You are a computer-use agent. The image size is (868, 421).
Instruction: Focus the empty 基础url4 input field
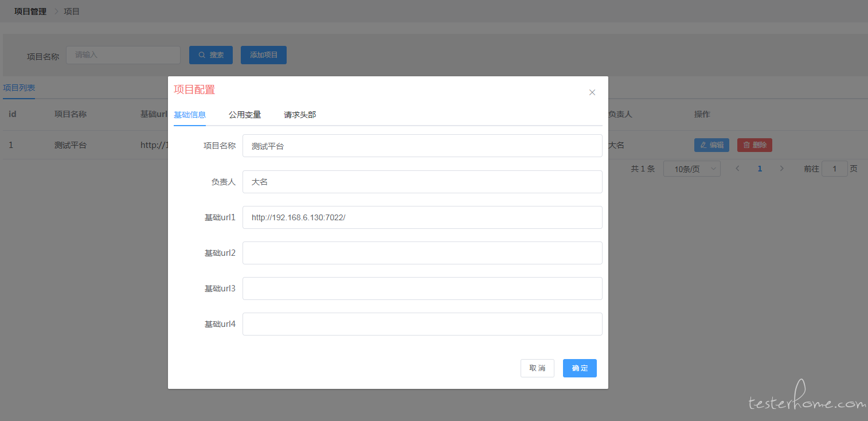point(423,324)
